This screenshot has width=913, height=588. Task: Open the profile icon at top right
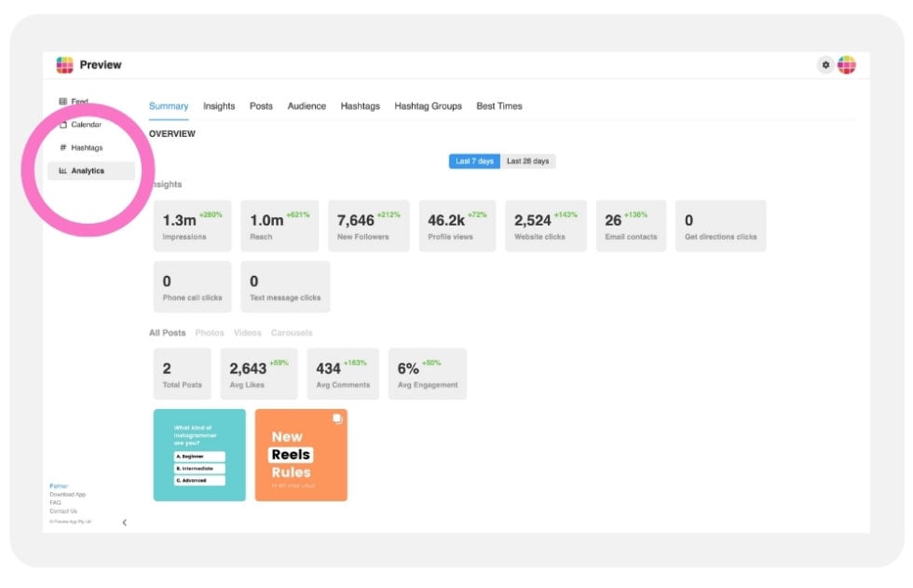tap(848, 64)
